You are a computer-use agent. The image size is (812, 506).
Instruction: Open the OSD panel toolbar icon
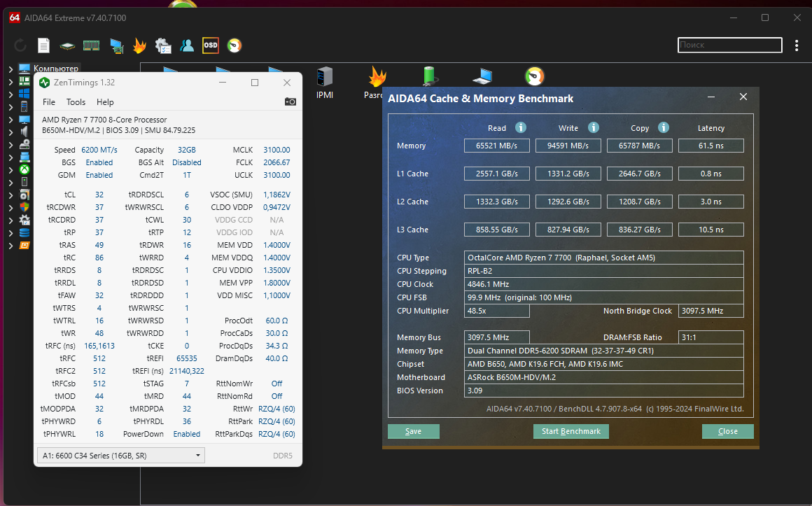coord(211,45)
